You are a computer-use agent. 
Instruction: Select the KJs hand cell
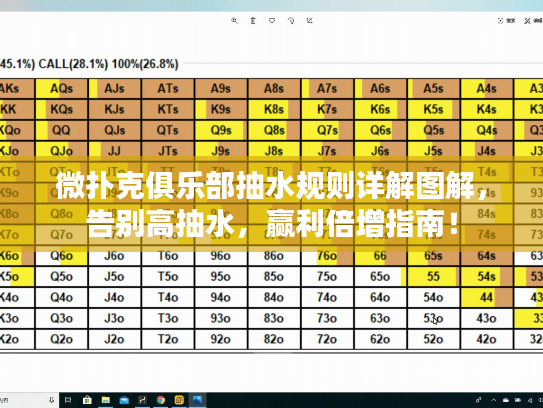pyautogui.click(x=115, y=109)
